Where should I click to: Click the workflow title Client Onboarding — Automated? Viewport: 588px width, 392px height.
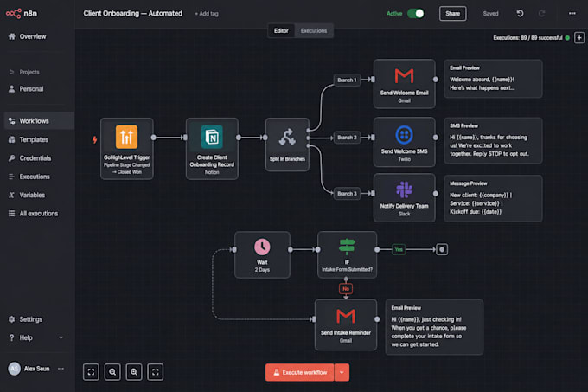point(133,14)
